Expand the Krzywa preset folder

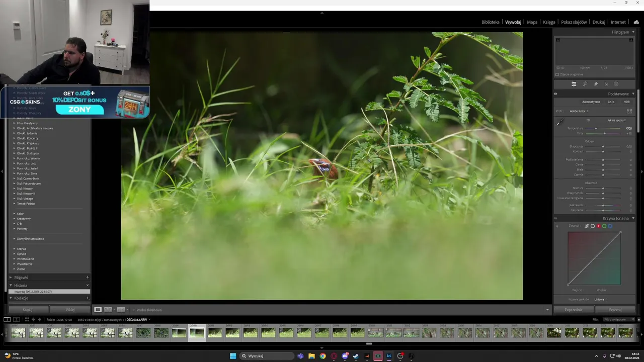tap(14, 249)
